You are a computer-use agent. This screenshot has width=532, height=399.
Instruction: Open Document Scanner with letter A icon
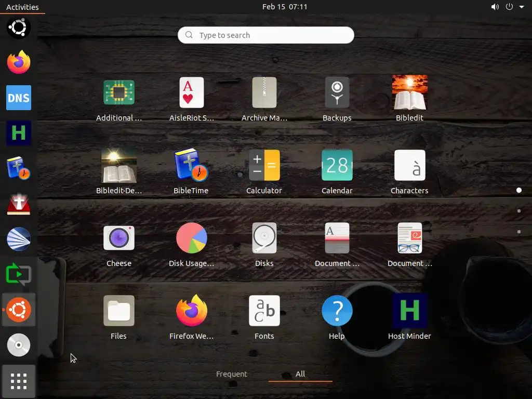(x=337, y=245)
